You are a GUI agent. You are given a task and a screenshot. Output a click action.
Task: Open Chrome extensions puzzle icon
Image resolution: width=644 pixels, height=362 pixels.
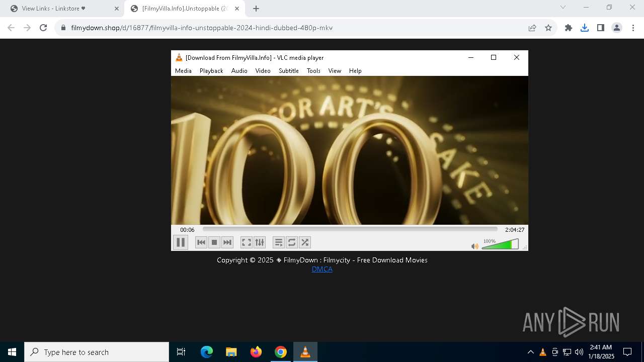569,28
